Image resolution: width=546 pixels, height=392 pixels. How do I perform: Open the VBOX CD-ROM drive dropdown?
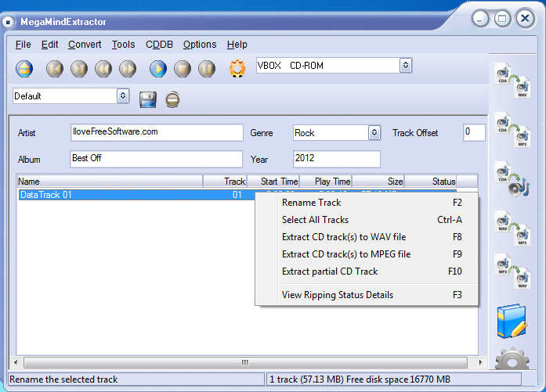pyautogui.click(x=405, y=66)
